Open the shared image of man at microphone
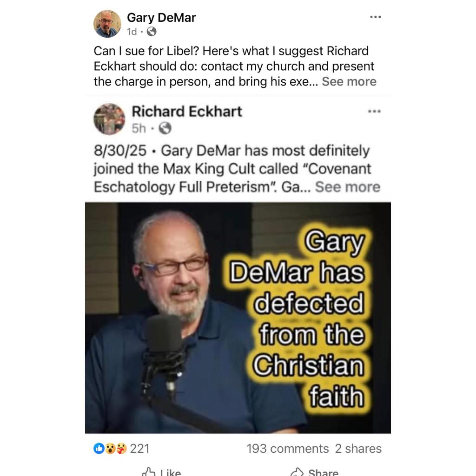The width and height of the screenshot is (476, 476). click(238, 318)
